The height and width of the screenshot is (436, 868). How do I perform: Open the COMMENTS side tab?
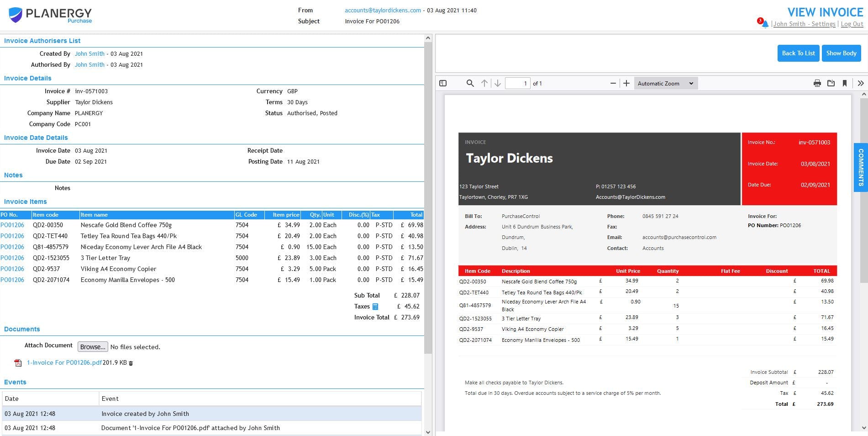click(x=861, y=167)
